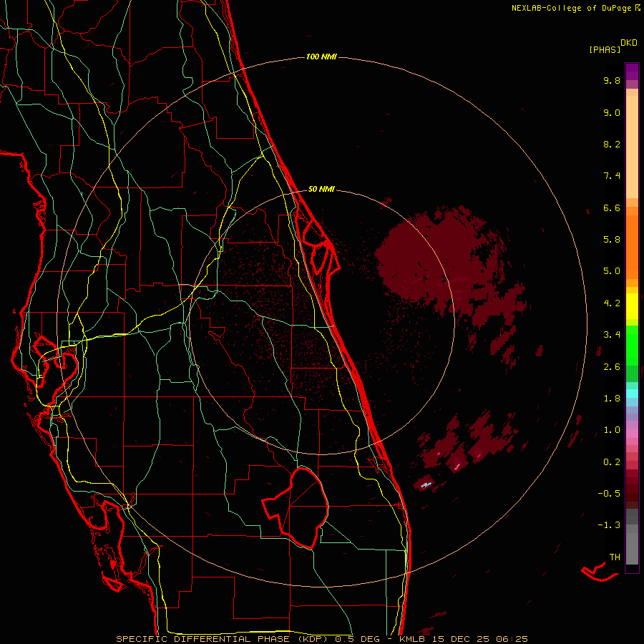Click the 1.0 value on the color scale
The height and width of the screenshot is (644, 644).
click(612, 430)
